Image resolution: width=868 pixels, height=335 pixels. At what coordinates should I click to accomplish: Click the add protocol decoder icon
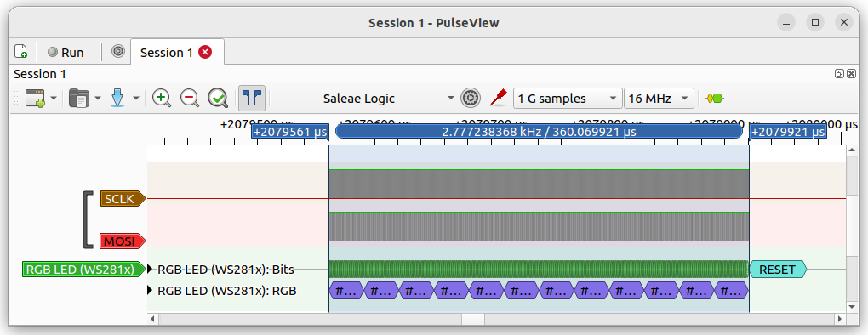tap(715, 99)
